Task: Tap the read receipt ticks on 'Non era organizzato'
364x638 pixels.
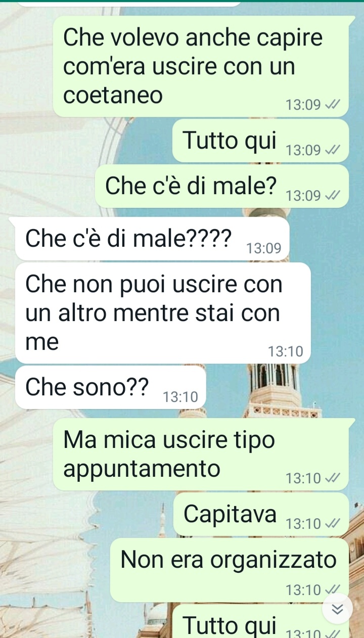Action: 332,590
